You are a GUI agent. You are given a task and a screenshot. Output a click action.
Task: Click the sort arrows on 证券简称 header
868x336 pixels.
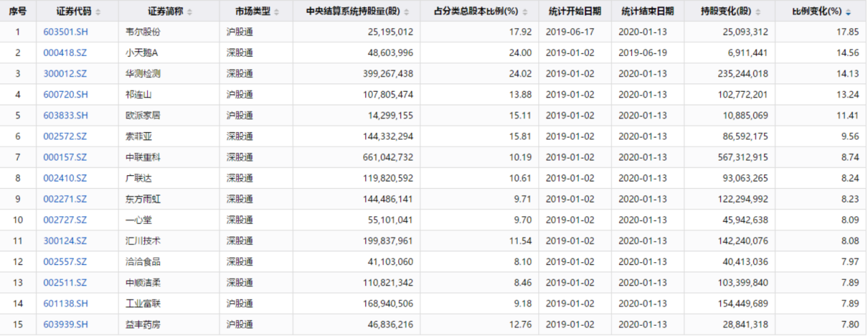pos(189,12)
